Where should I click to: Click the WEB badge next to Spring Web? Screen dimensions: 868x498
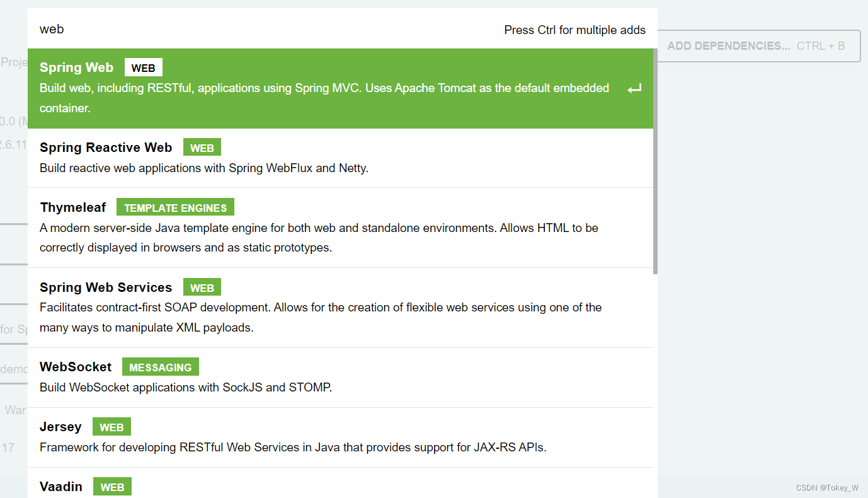tap(143, 67)
